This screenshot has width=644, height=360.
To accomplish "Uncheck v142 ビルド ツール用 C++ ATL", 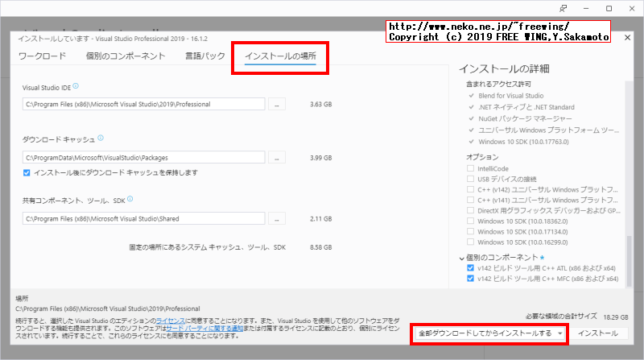I will click(470, 268).
